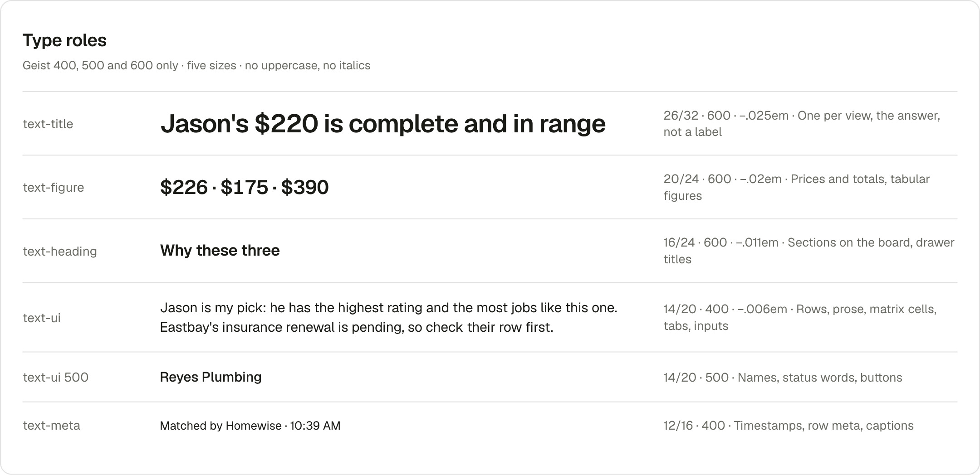
Task: Click the 20/24 · 600 figure spec description
Action: click(x=797, y=187)
